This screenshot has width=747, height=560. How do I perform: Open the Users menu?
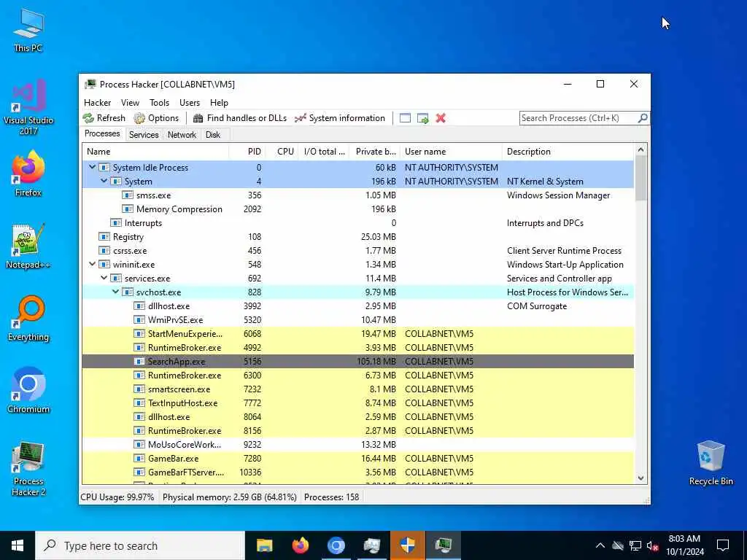point(190,103)
